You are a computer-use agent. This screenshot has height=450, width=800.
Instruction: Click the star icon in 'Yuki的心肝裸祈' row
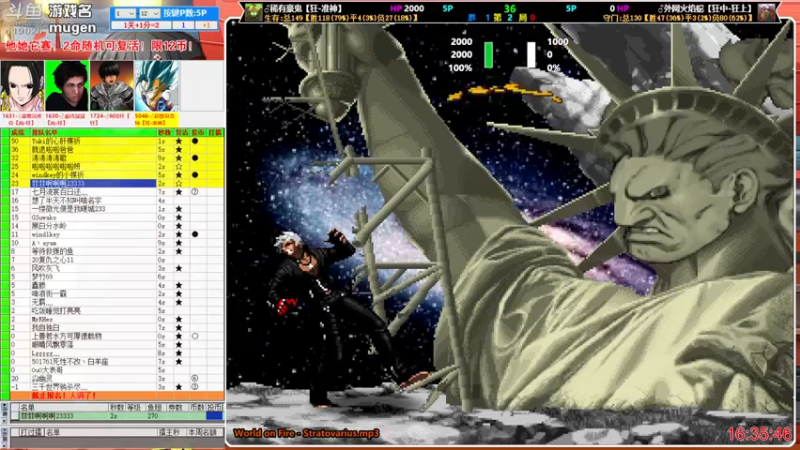(179, 141)
